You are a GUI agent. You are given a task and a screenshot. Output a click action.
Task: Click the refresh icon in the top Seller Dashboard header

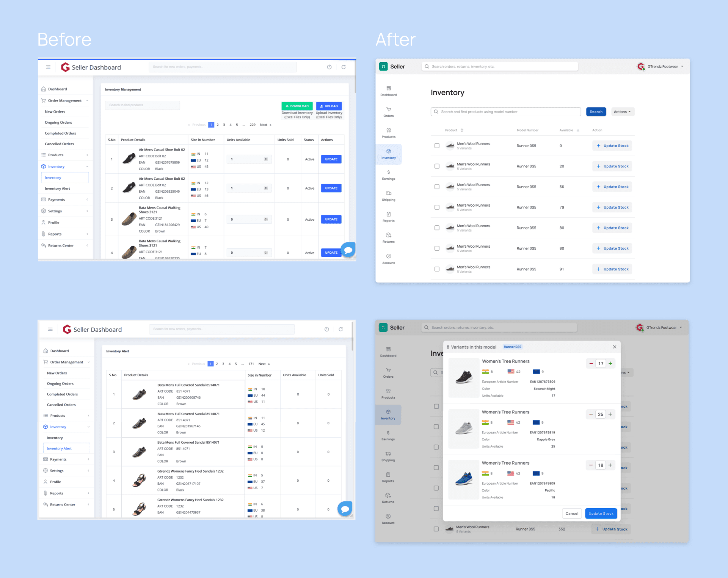click(344, 67)
